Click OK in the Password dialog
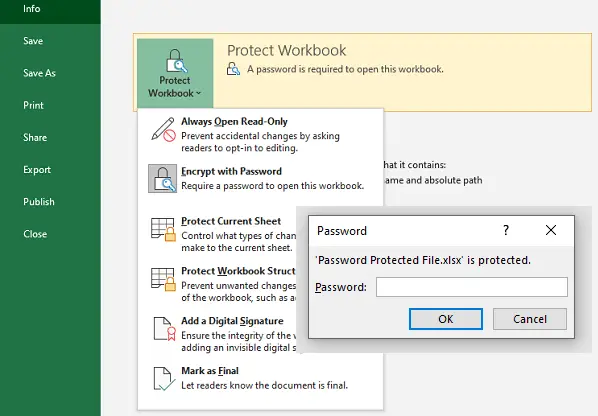Image resolution: width=598 pixels, height=416 pixels. (446, 319)
